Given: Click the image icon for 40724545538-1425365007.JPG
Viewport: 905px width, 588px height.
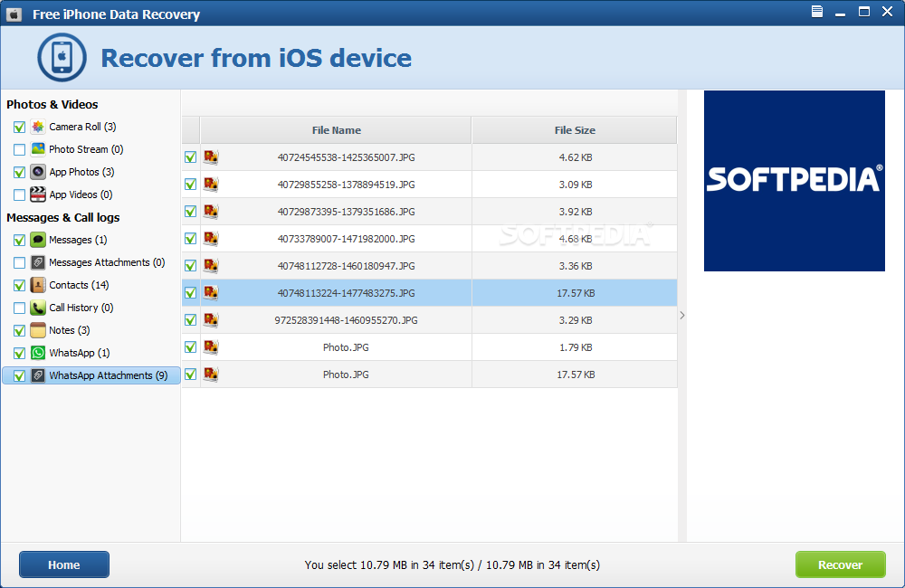Looking at the screenshot, I should click(x=211, y=157).
